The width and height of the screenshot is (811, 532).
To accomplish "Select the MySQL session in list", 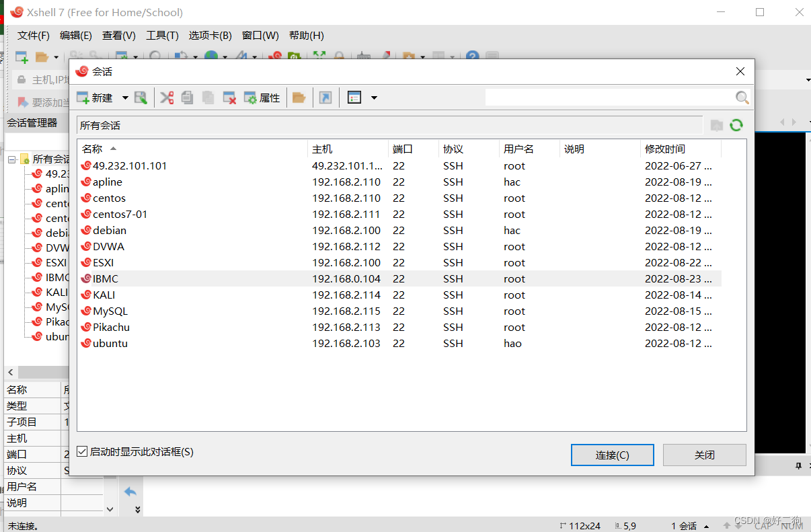I will (399, 311).
